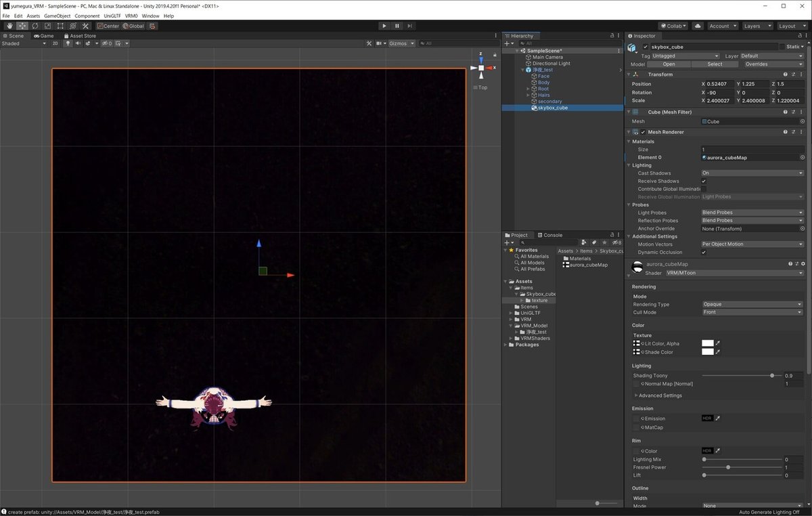The image size is (812, 516).
Task: Click search by label icon in Project
Action: (x=594, y=242)
